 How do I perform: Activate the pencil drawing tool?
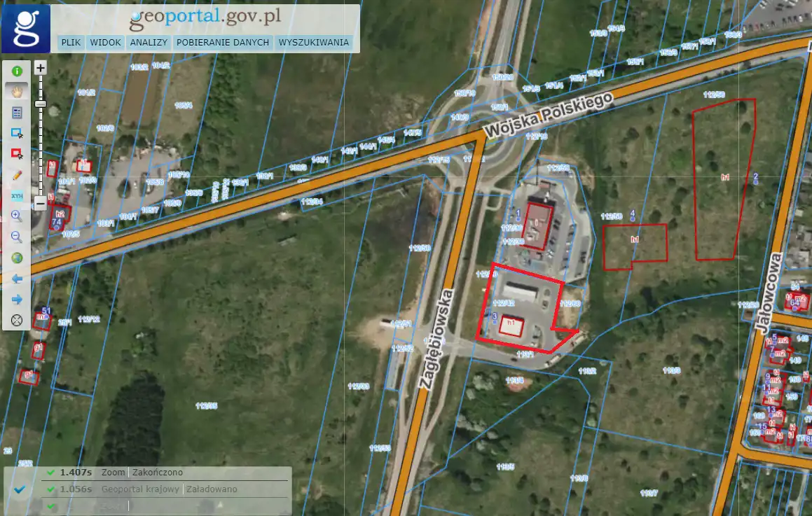17,175
